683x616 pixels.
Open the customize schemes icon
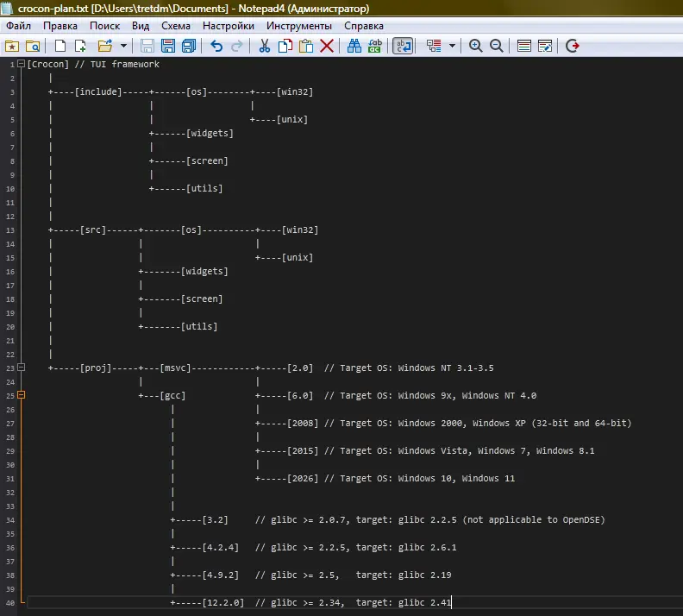coord(545,46)
